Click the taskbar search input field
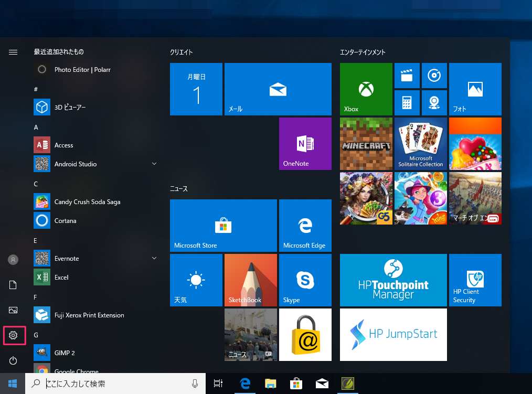Viewport: 532px width, 394px height. click(x=115, y=384)
